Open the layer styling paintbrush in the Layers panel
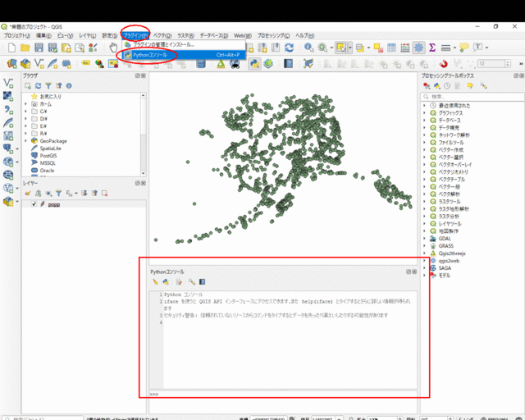 tap(28, 194)
